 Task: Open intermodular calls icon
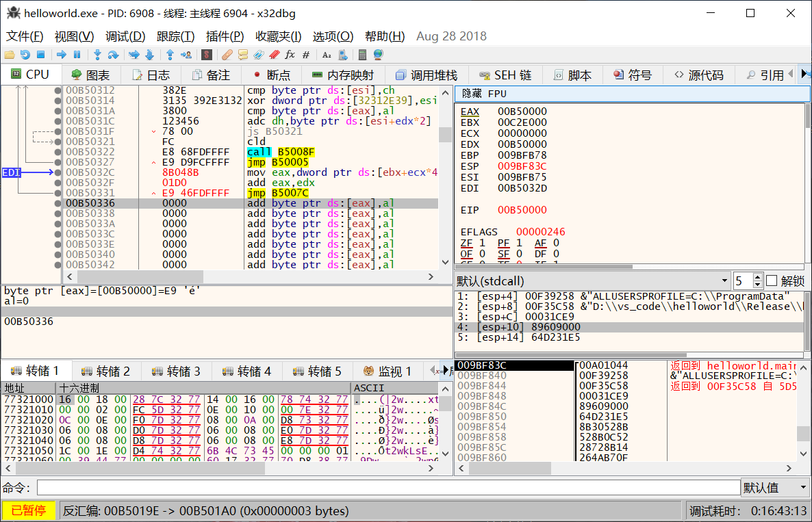click(343, 54)
